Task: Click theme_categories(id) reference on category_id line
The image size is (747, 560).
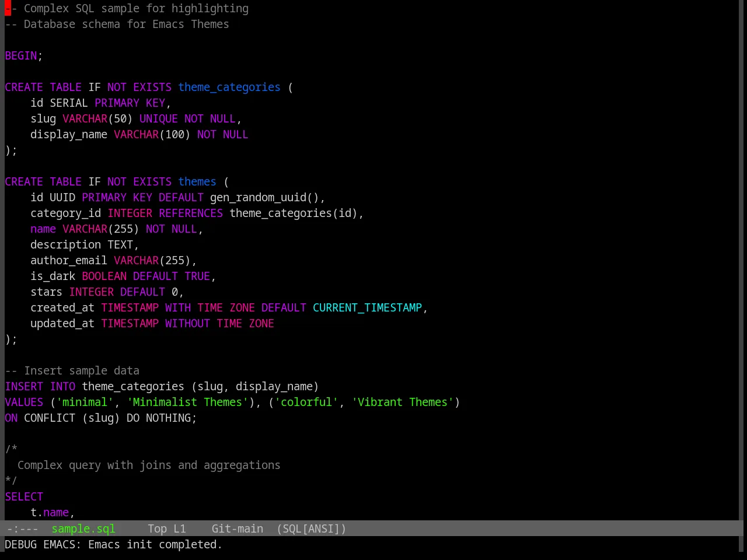Action: pyautogui.click(x=294, y=213)
